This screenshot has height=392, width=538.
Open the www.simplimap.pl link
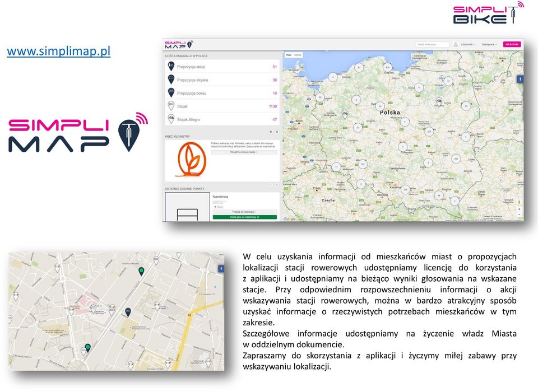59,51
